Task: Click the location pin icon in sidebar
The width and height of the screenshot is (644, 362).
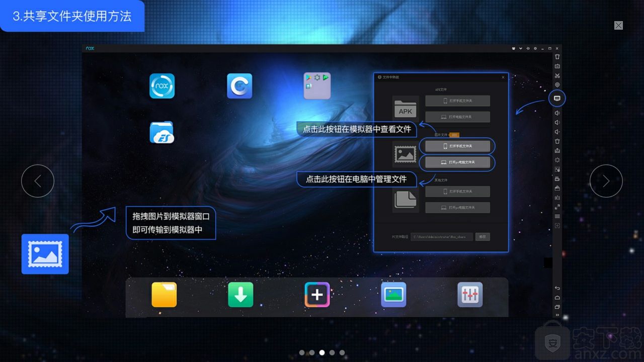Action: click(x=557, y=85)
